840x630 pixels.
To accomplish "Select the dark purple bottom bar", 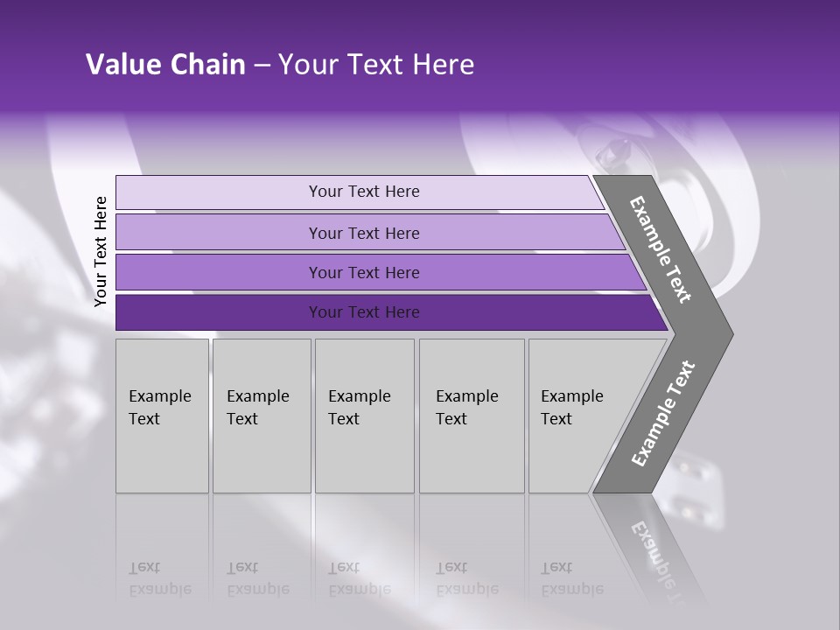I will (x=363, y=312).
